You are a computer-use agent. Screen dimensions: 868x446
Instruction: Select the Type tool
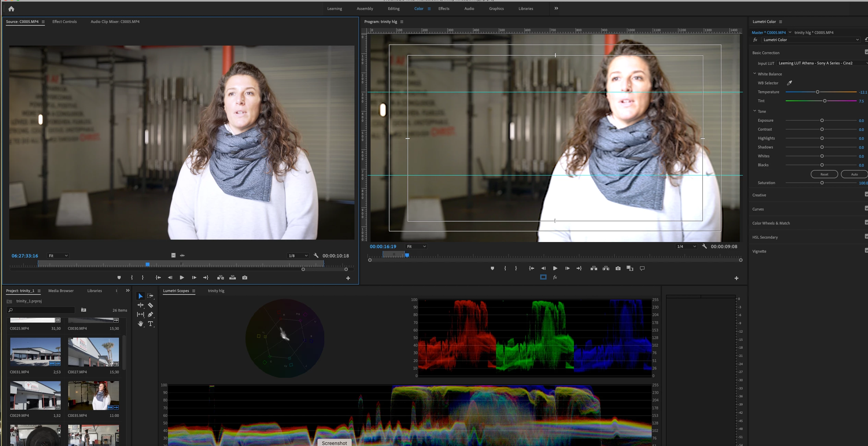(x=150, y=324)
